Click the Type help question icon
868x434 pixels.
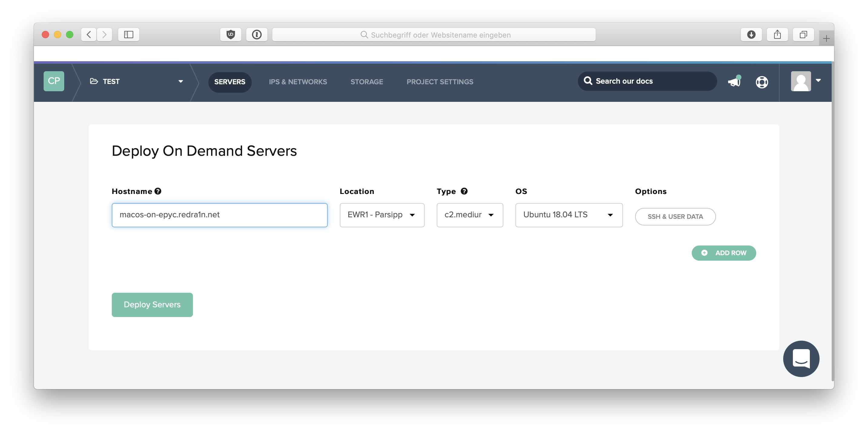pyautogui.click(x=464, y=191)
